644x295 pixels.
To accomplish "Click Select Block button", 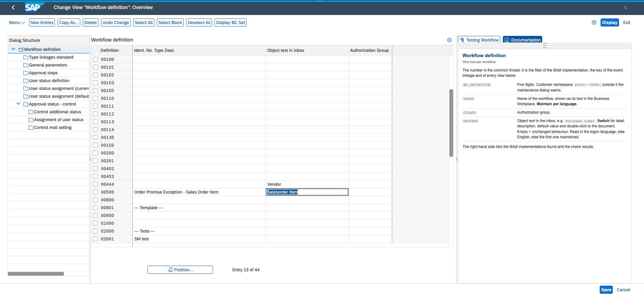I will click(170, 22).
